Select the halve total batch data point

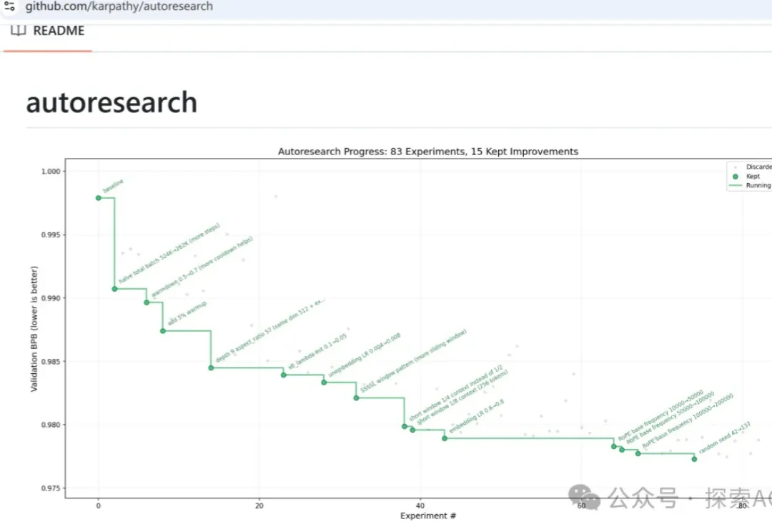pos(114,289)
